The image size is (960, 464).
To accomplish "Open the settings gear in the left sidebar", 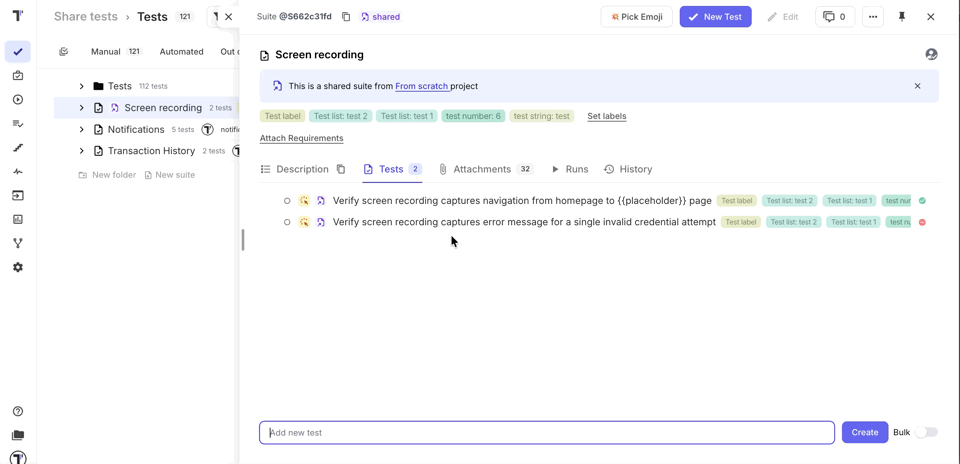I will [18, 267].
